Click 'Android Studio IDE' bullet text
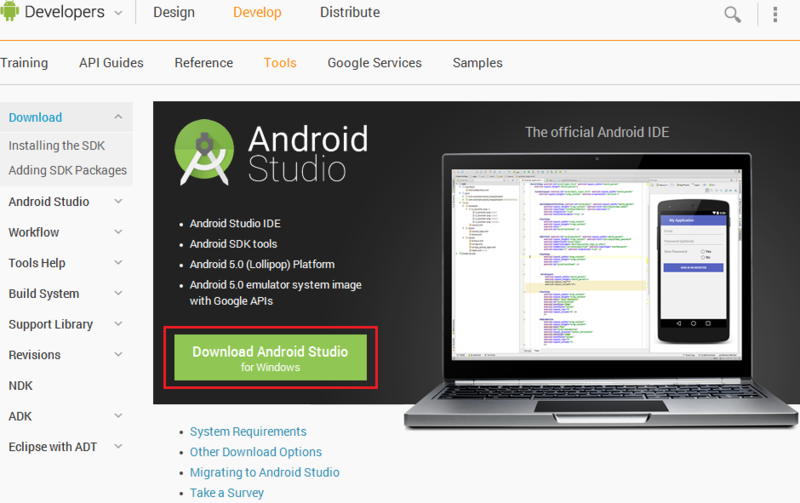 [235, 223]
